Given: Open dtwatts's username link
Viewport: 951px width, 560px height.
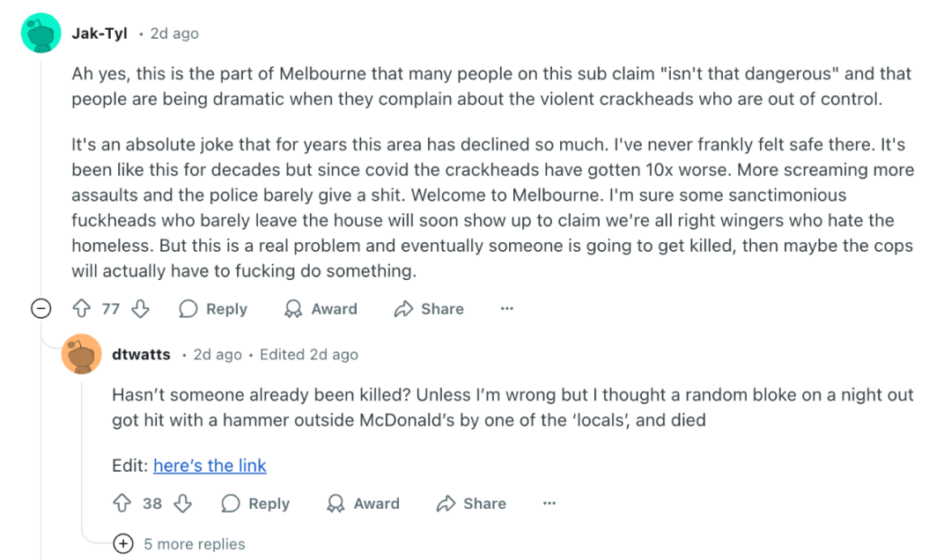Looking at the screenshot, I should click(x=141, y=354).
